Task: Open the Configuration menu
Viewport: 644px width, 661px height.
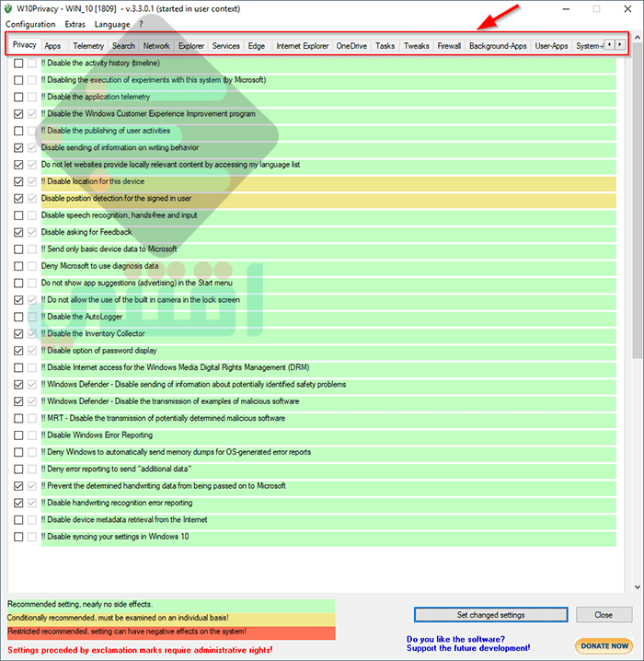Action: point(30,25)
